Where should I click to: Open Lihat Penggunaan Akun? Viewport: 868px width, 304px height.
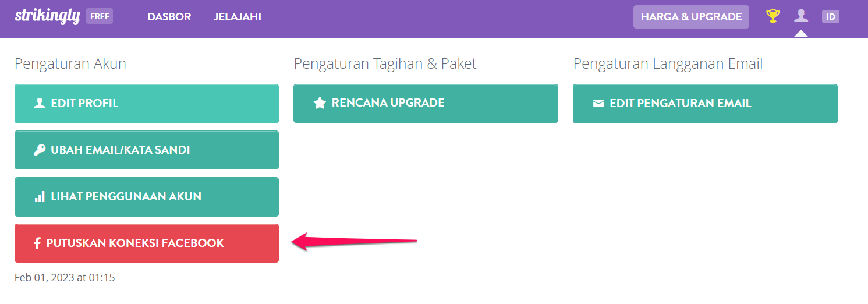147,197
